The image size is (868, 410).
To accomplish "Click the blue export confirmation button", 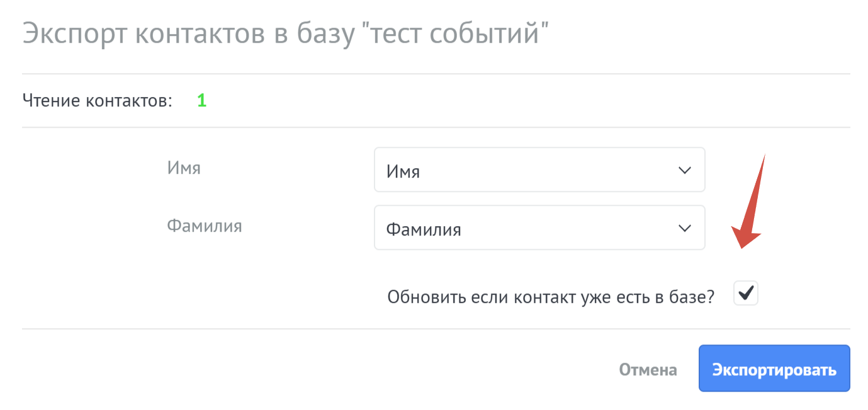I will pyautogui.click(x=774, y=368).
